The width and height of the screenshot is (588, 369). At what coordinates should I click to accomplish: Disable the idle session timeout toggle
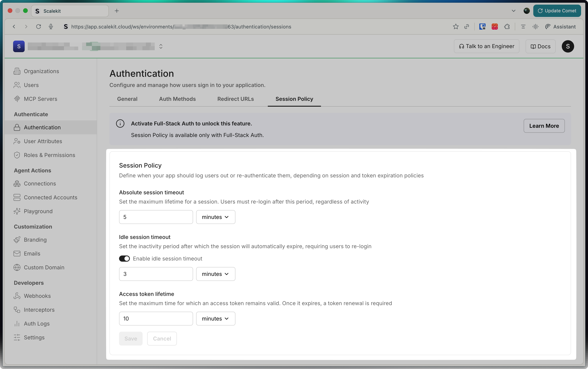(124, 259)
